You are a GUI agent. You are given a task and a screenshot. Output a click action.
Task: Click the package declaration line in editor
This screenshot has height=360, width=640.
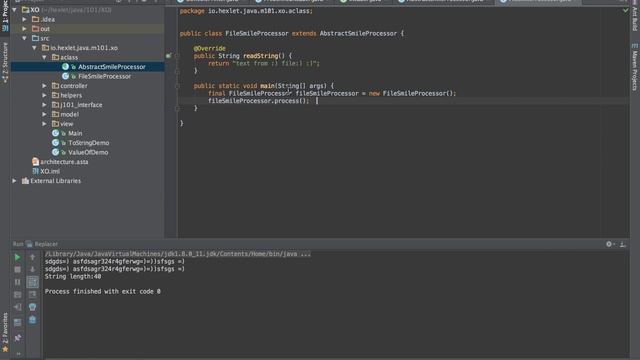246,11
